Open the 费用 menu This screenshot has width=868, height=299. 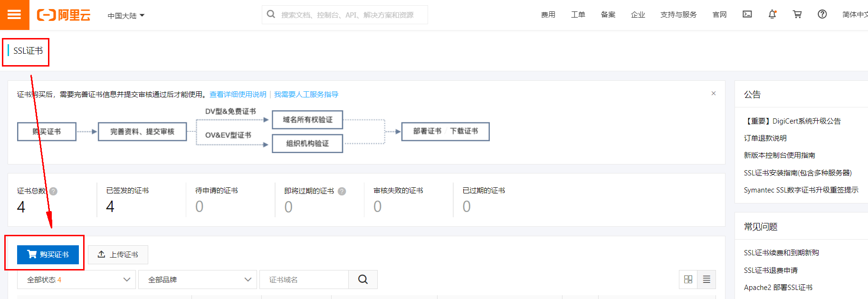[x=548, y=15]
